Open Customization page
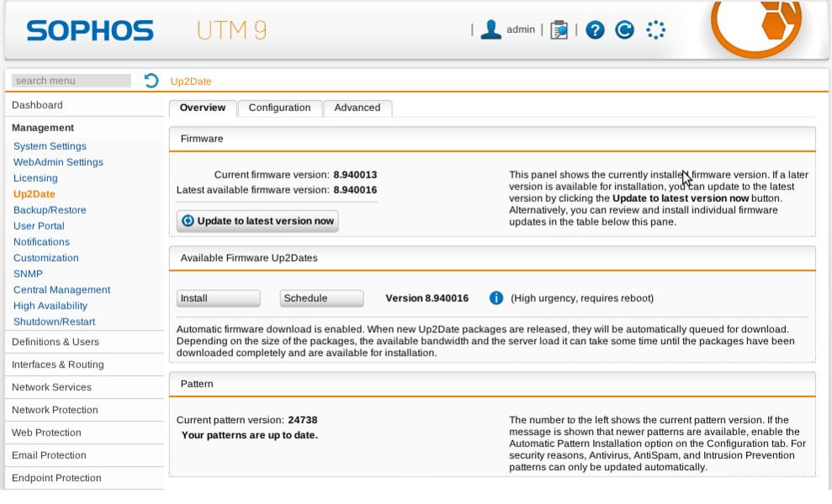Viewport: 832px width, 504px height. [46, 257]
